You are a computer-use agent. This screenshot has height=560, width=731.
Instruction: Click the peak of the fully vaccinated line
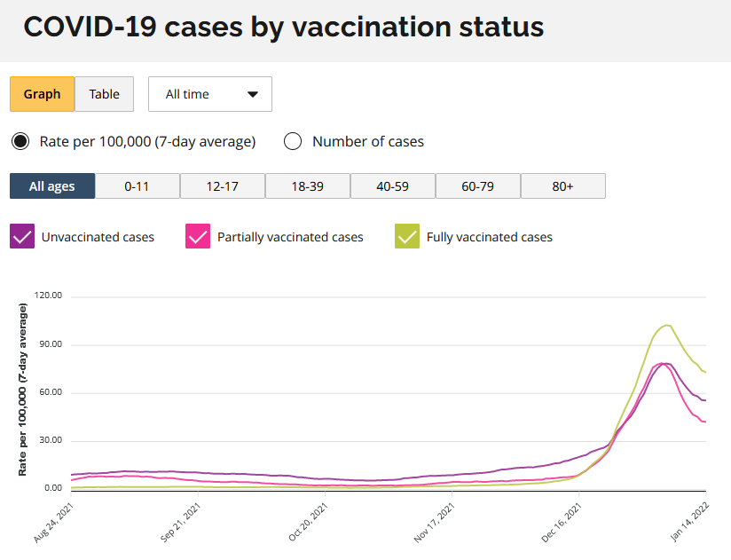tap(666, 325)
